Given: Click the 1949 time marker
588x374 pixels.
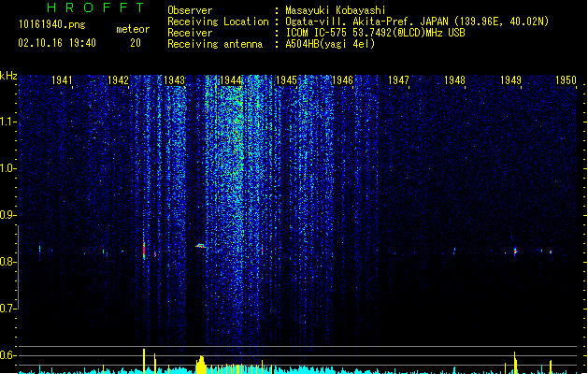Looking at the screenshot, I should (510, 80).
